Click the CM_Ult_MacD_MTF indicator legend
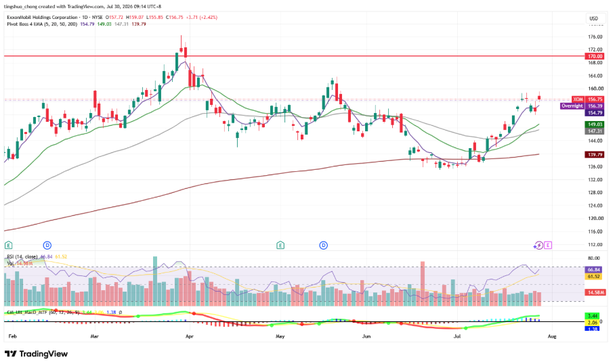This screenshot has height=364, width=615. (x=43, y=313)
